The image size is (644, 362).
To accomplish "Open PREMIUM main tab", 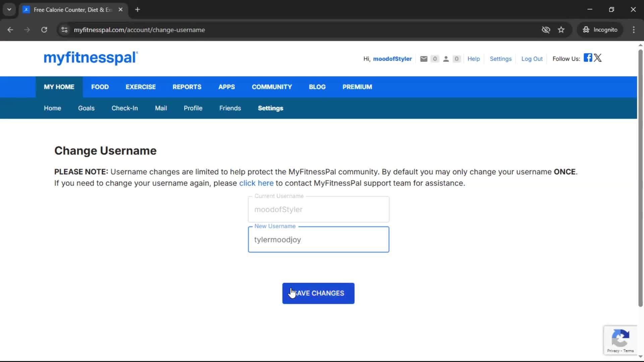I will [357, 87].
